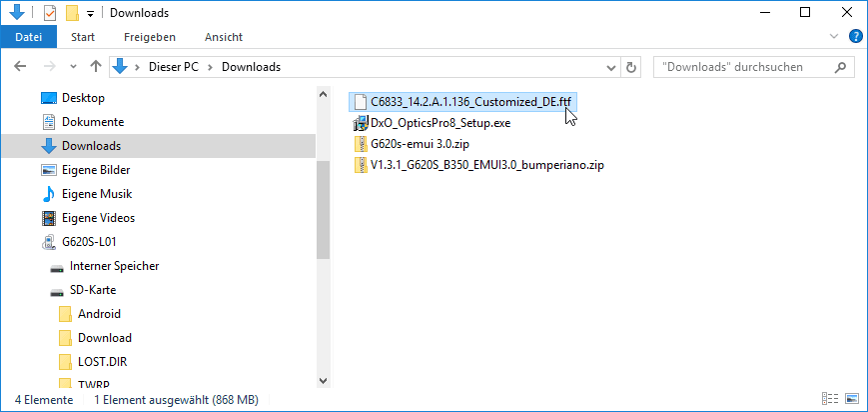Click the New Folder icon in title bar

(71, 13)
